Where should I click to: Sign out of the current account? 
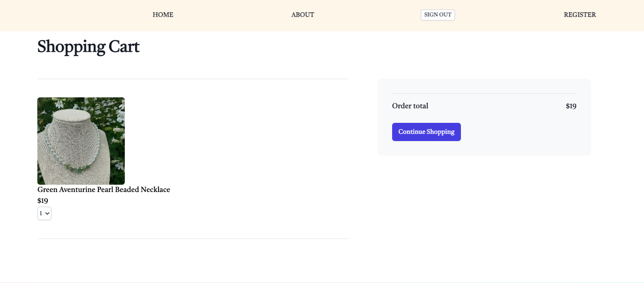click(x=437, y=15)
